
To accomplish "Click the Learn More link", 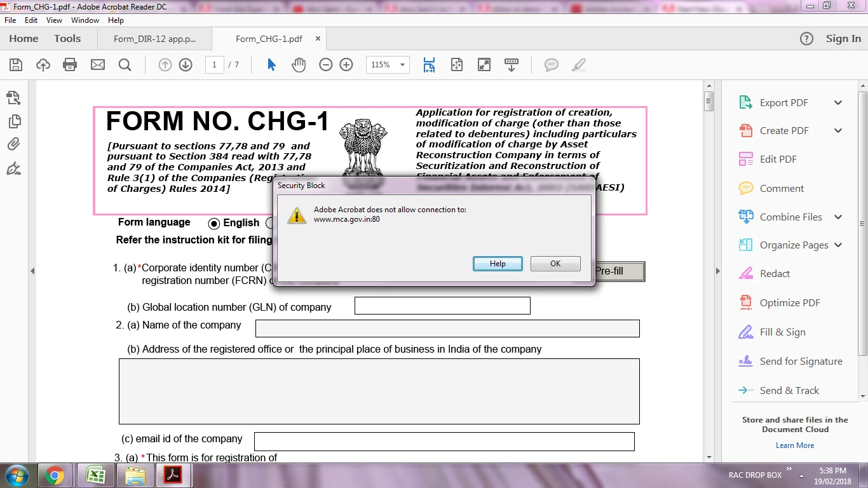I will [x=795, y=445].
